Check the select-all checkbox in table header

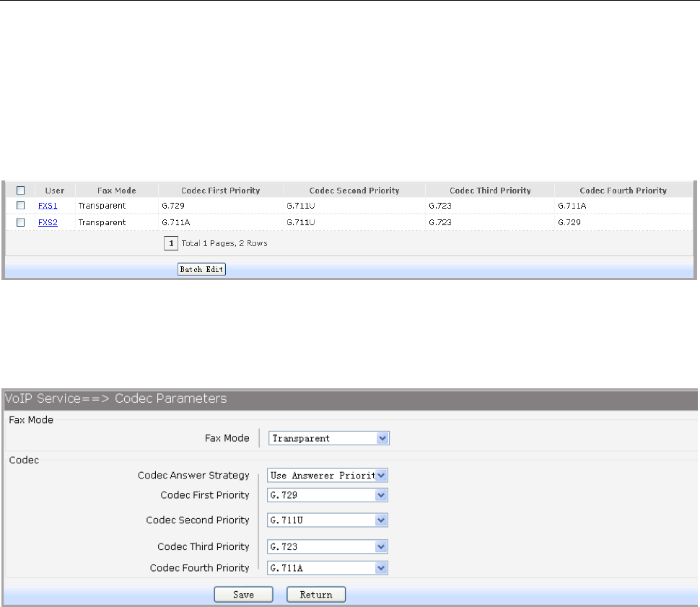tap(20, 191)
